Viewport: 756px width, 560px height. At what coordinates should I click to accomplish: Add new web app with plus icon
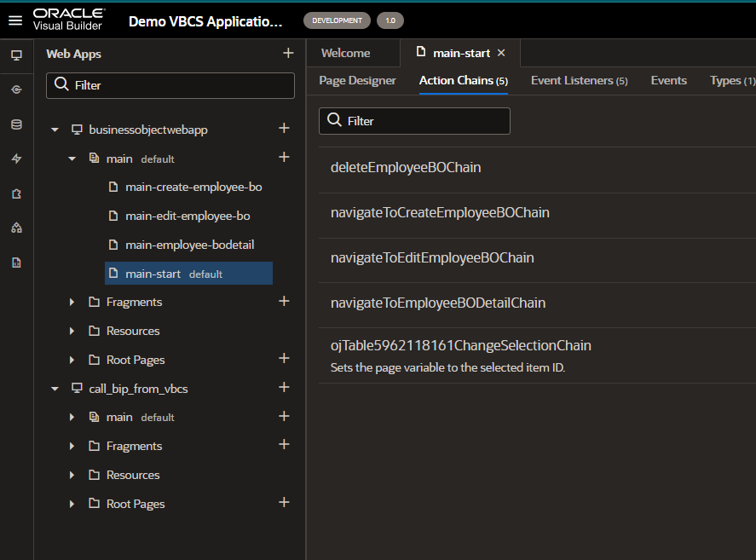pyautogui.click(x=288, y=54)
